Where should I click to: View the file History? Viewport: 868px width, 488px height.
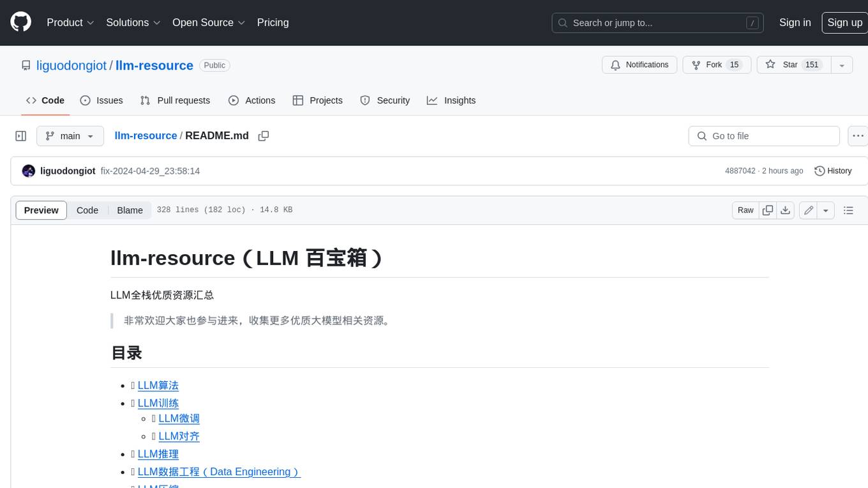[834, 171]
